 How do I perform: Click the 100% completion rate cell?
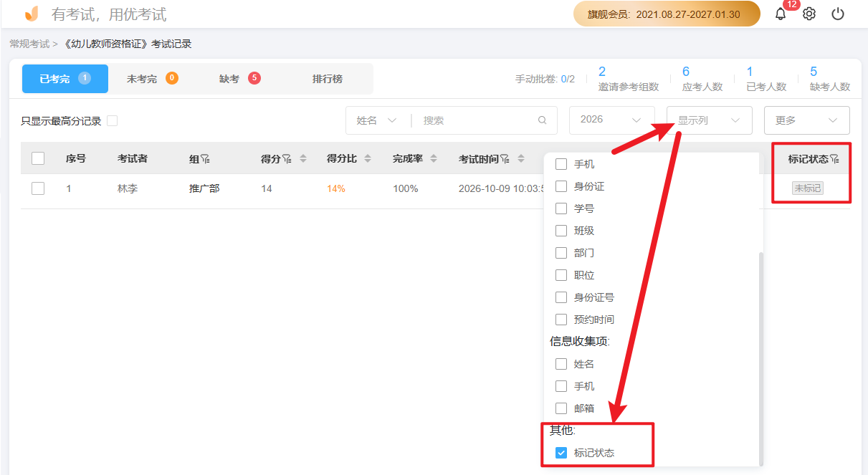click(x=405, y=188)
